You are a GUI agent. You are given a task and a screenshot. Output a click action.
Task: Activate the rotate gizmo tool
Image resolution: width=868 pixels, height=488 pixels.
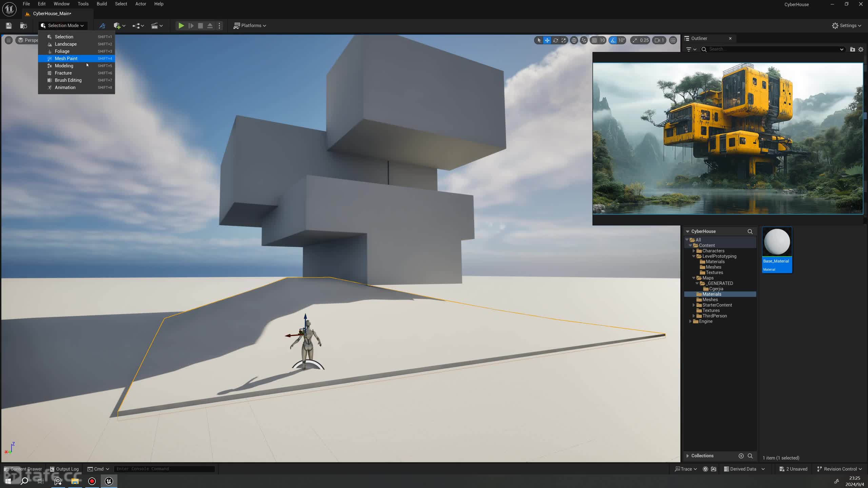pos(555,40)
